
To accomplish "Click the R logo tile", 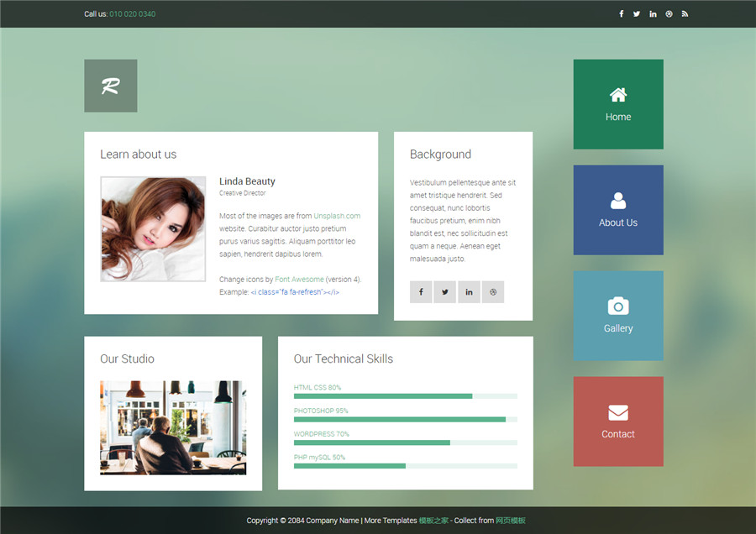I will pyautogui.click(x=110, y=86).
